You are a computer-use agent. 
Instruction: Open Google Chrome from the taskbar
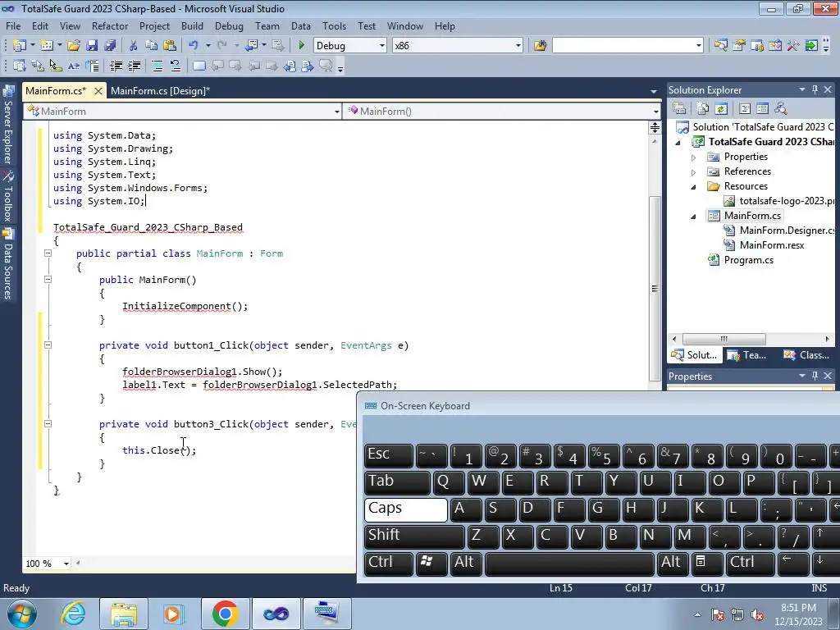point(225,614)
